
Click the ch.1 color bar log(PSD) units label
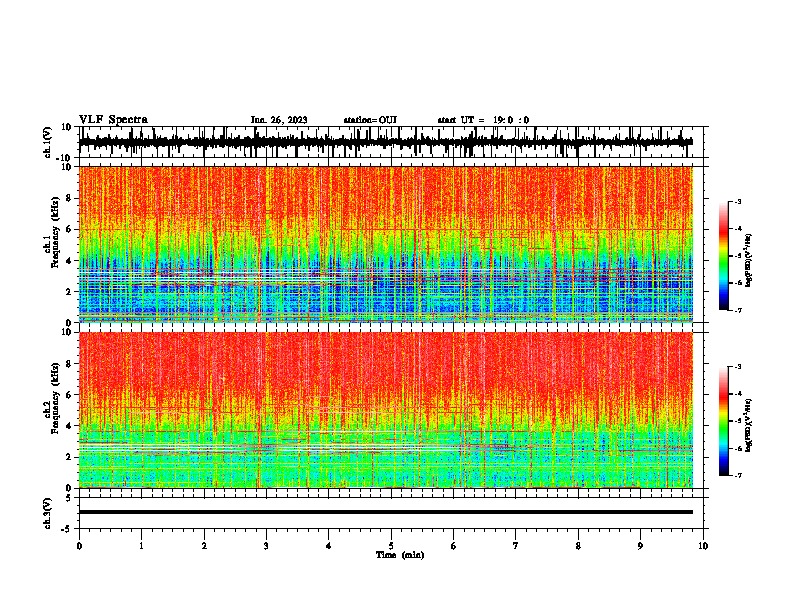click(749, 261)
